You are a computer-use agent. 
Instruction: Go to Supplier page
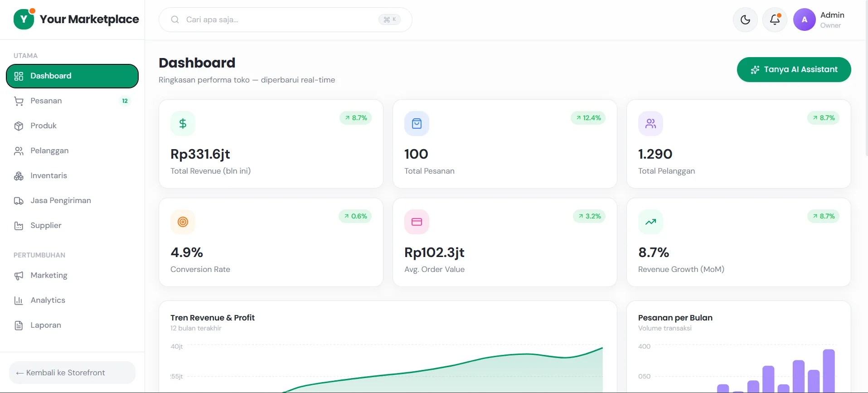[x=72, y=226]
